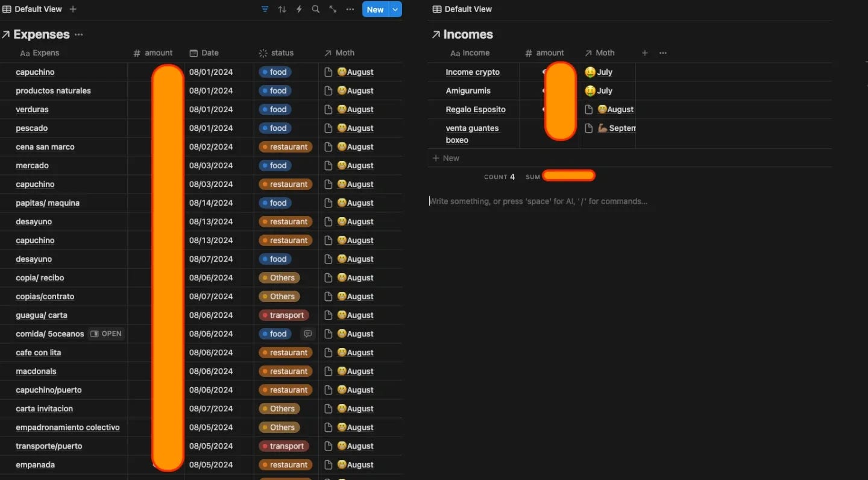Click the empadronamiento colectivo entry

(68, 428)
